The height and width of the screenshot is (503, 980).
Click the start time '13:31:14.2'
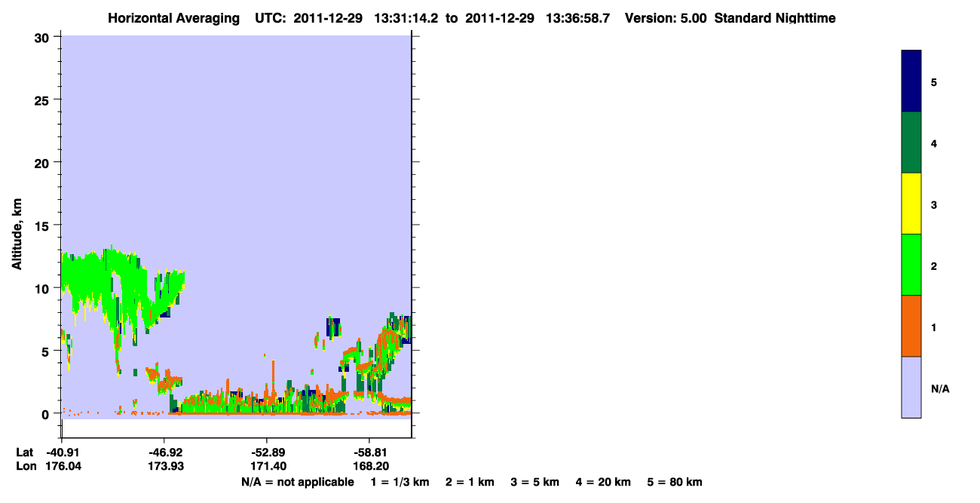(x=407, y=18)
